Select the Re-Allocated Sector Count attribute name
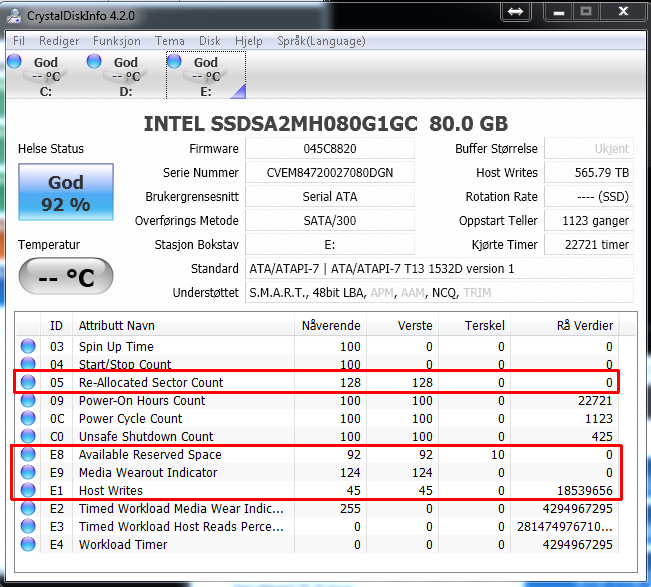 point(151,382)
